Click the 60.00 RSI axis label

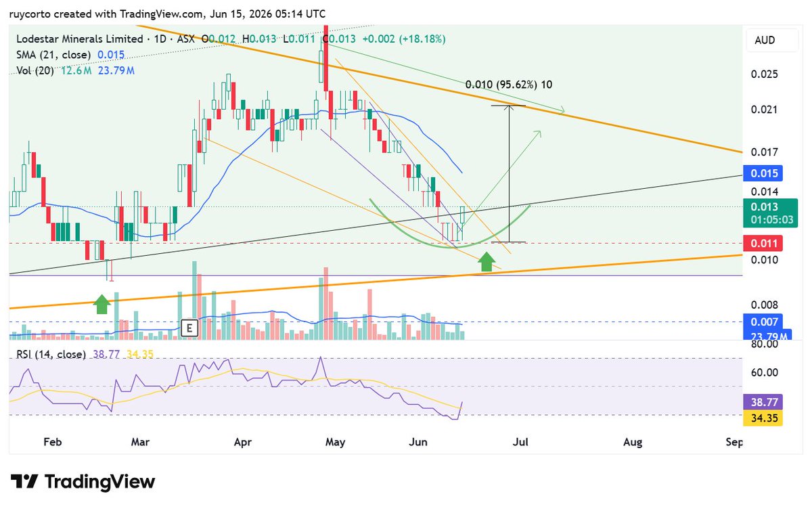point(765,372)
